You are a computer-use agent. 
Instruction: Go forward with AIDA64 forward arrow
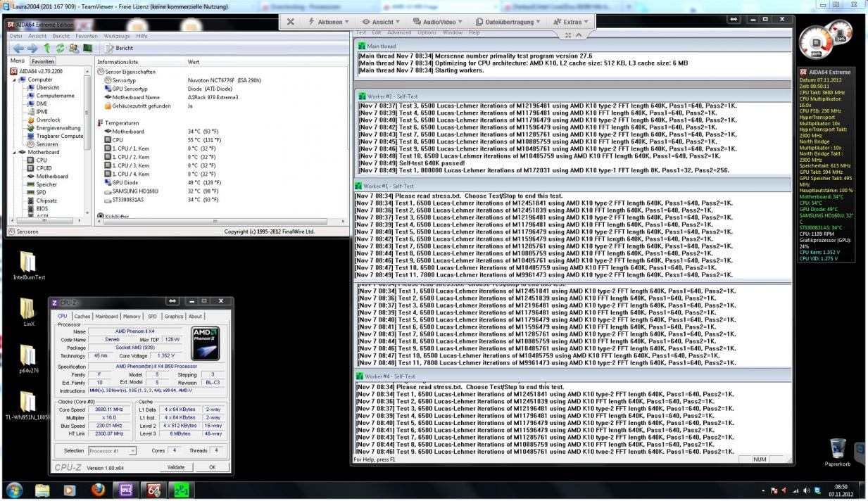click(x=33, y=48)
